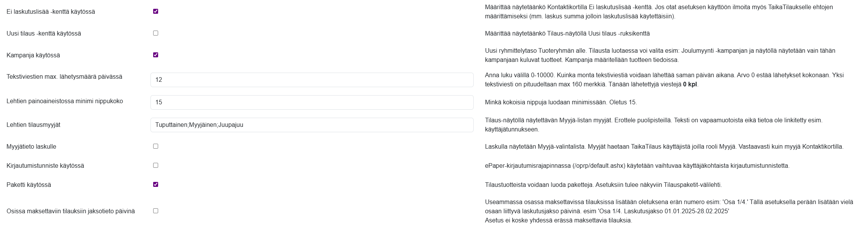Click the minimi nippukoko input showing 15

coord(312,102)
